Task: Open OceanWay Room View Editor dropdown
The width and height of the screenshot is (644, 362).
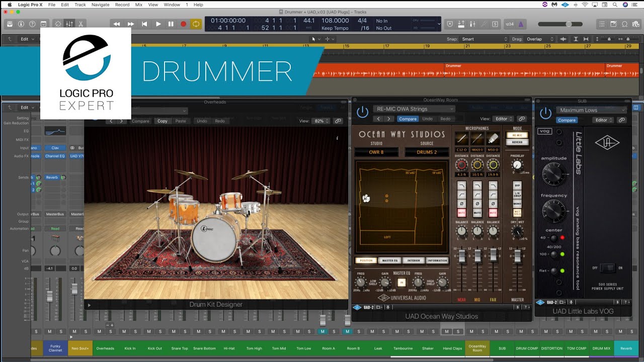Action: pos(503,119)
